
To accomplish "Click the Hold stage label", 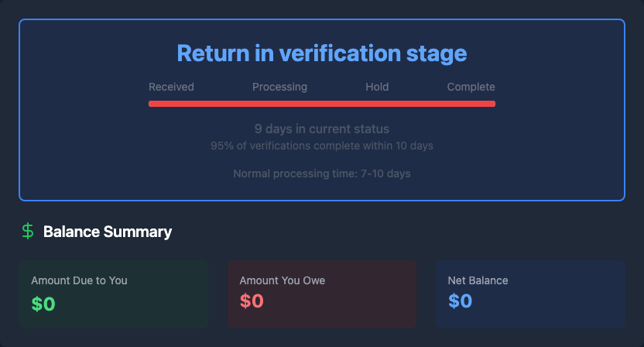I will [x=377, y=87].
